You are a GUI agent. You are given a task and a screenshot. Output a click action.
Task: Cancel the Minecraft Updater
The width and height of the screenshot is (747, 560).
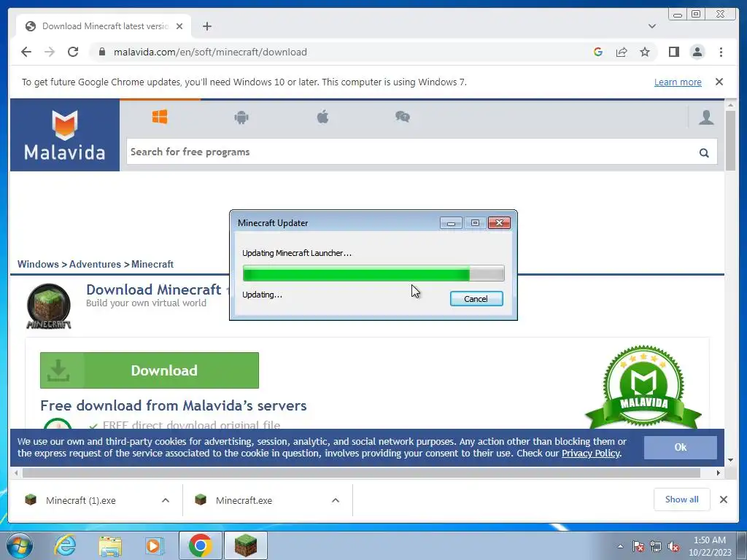coord(476,298)
